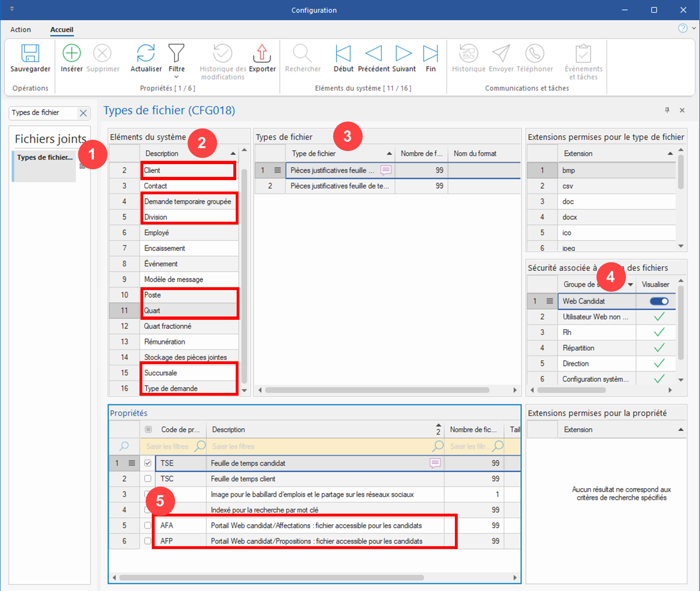Refresh data with the Actualiser icon
Screen dimensions: 700x591
pos(146,53)
